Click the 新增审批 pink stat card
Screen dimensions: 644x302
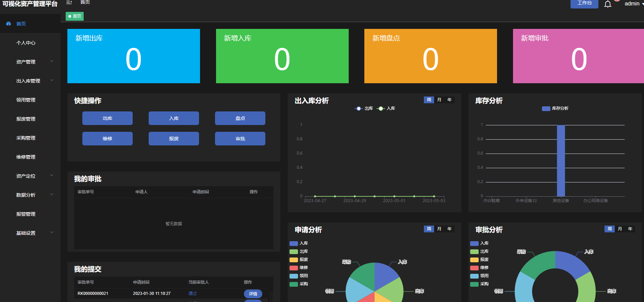pyautogui.click(x=578, y=56)
